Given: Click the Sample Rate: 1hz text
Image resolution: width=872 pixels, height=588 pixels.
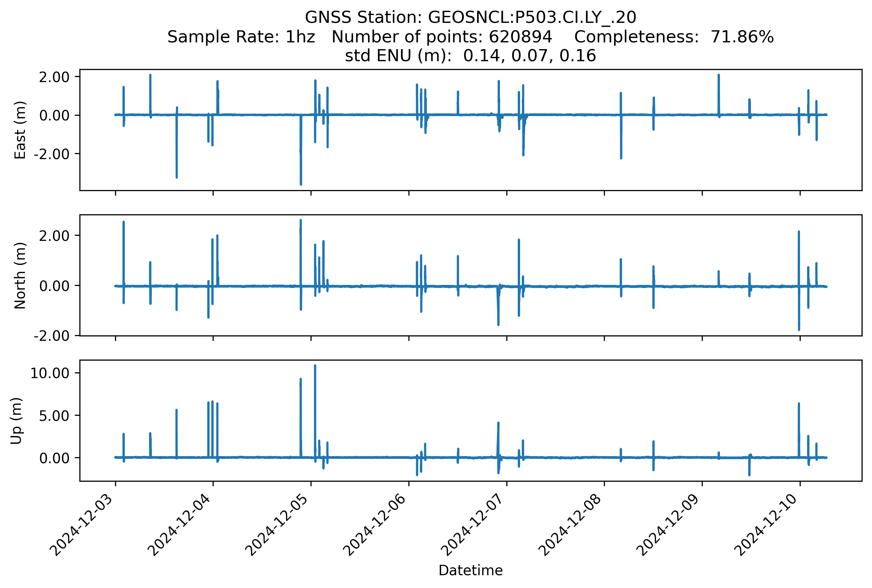Looking at the screenshot, I should (241, 37).
